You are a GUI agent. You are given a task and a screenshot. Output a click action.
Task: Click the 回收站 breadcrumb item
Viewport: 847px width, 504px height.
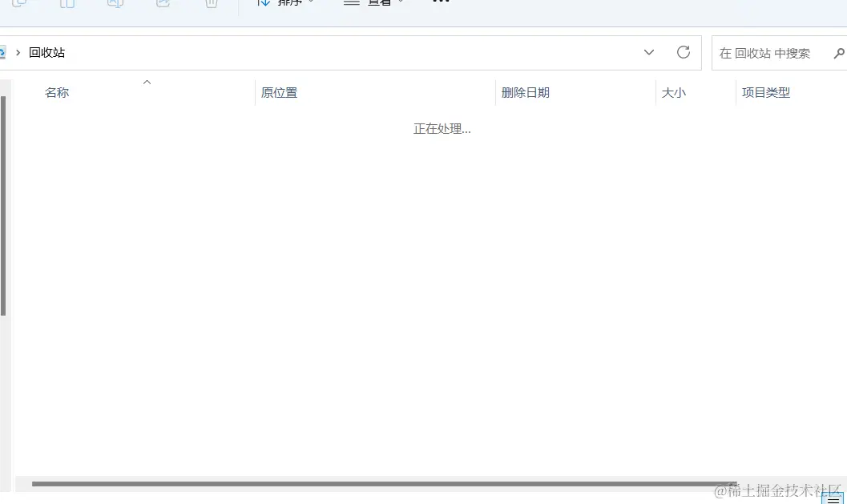pos(46,52)
